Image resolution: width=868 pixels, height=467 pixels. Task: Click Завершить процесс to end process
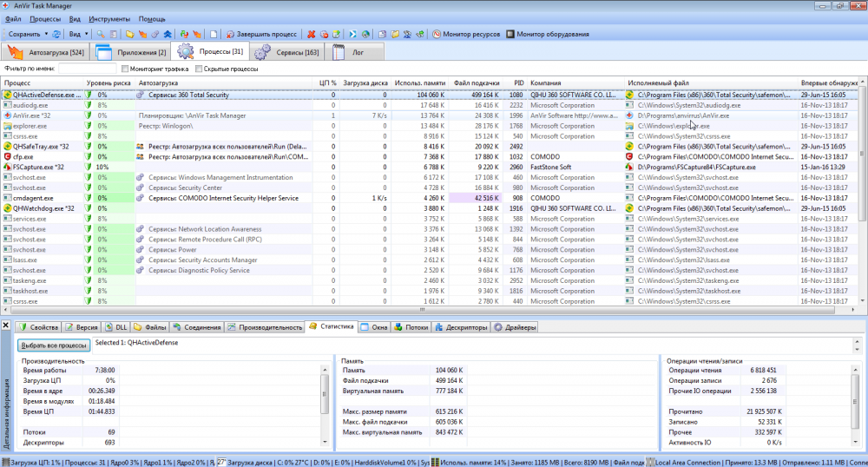[261, 35]
